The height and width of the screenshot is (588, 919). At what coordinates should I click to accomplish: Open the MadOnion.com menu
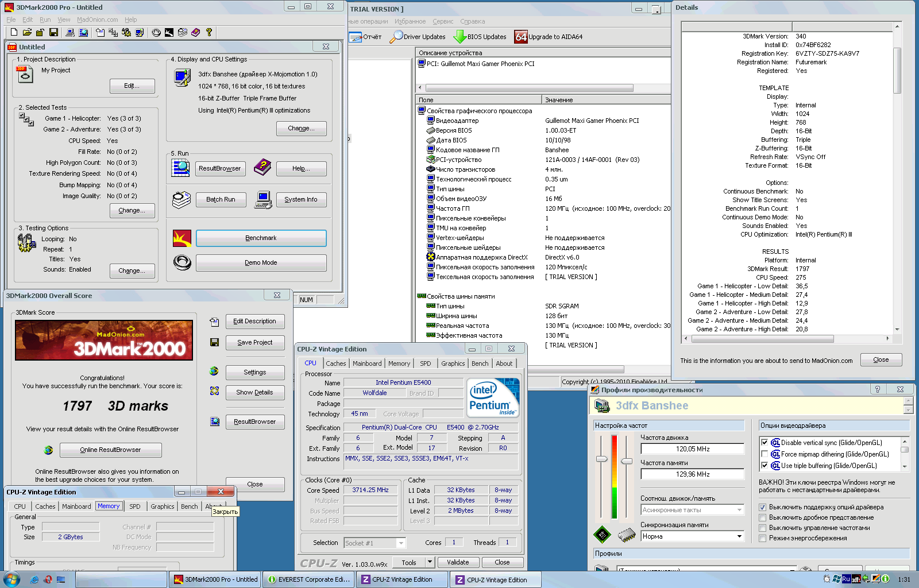point(98,20)
